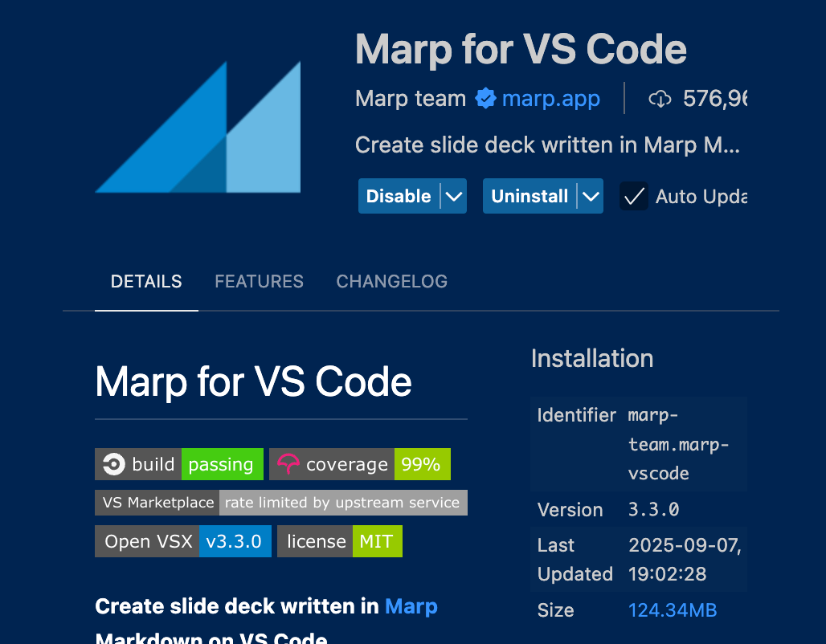Click the Open VSX v3.3.0 badge
The image size is (826, 644).
(182, 540)
